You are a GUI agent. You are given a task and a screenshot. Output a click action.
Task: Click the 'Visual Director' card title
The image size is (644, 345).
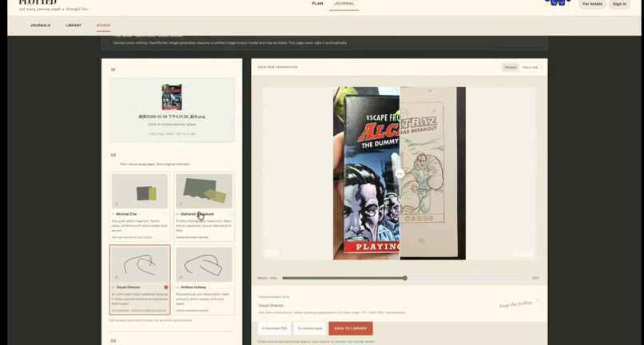click(x=128, y=287)
